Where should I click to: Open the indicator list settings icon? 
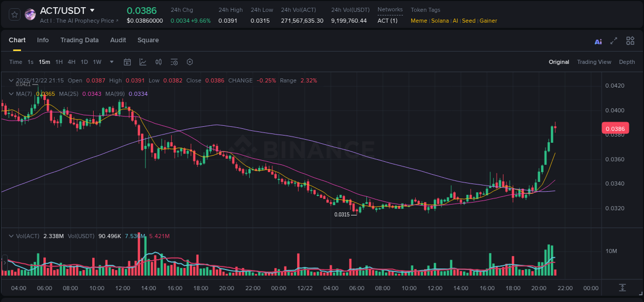(x=174, y=62)
